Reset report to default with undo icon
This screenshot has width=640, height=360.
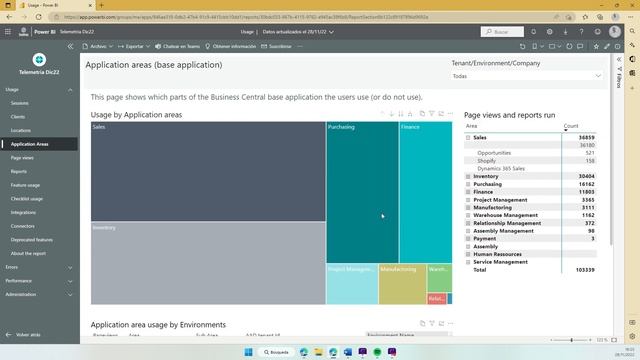click(x=522, y=47)
